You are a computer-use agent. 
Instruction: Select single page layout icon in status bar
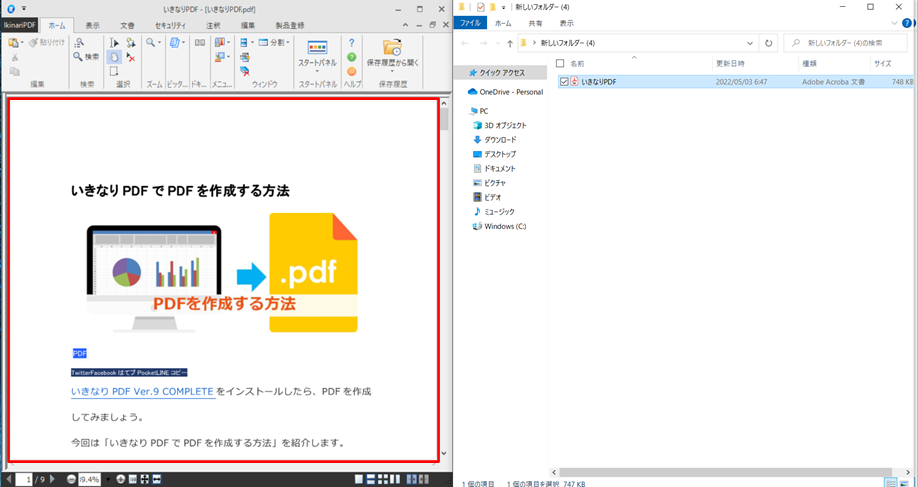359,479
